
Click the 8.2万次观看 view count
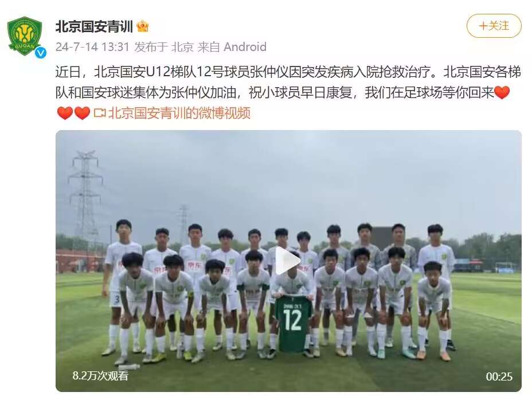pyautogui.click(x=100, y=376)
